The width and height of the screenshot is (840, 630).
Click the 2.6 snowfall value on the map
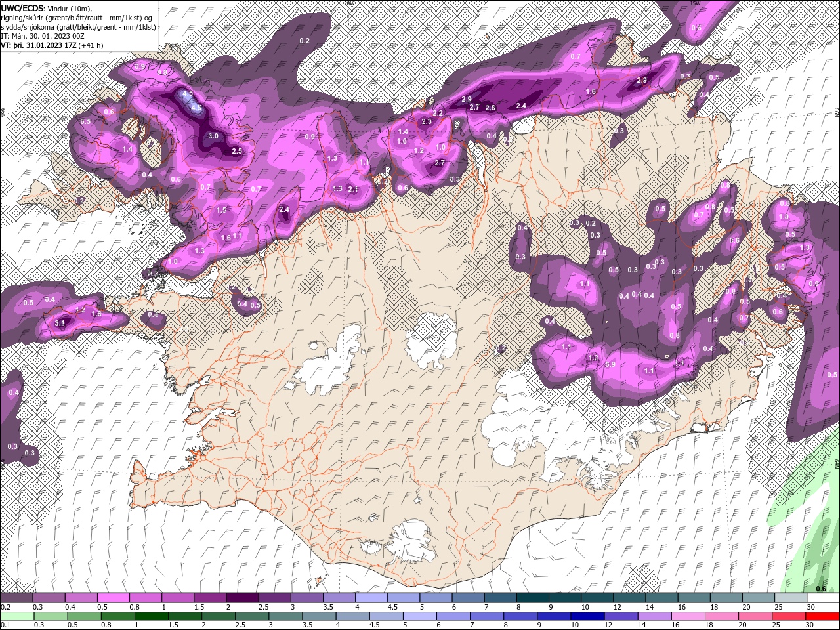click(490, 108)
